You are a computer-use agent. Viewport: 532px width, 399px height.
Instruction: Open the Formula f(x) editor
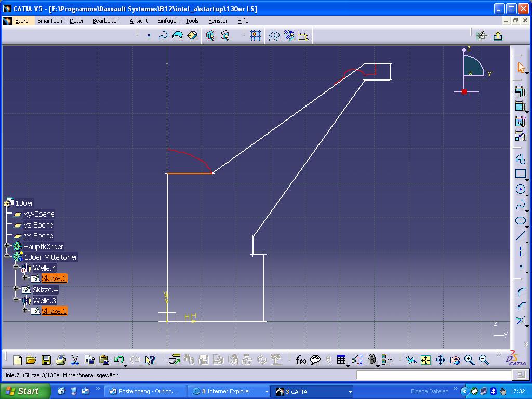point(300,360)
